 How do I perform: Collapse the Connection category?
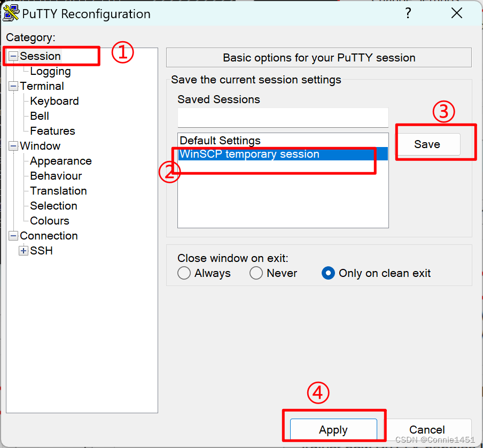pos(12,236)
